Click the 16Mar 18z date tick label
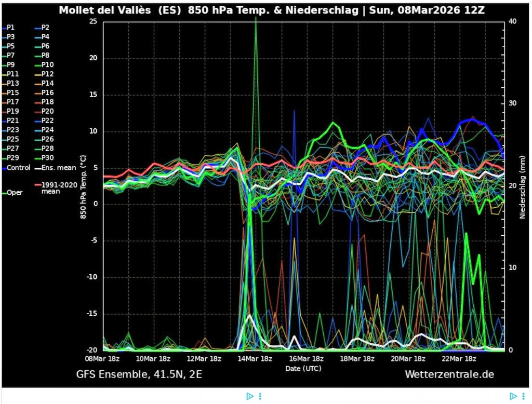This screenshot has width=532, height=404. [306, 359]
